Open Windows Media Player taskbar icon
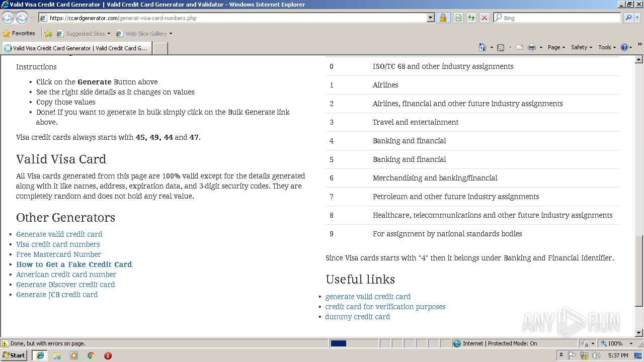Screen dimensions: 644x362 tap(74, 355)
